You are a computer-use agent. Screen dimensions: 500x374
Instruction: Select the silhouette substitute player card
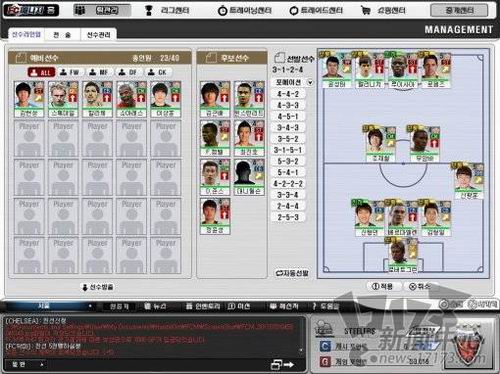point(249,177)
